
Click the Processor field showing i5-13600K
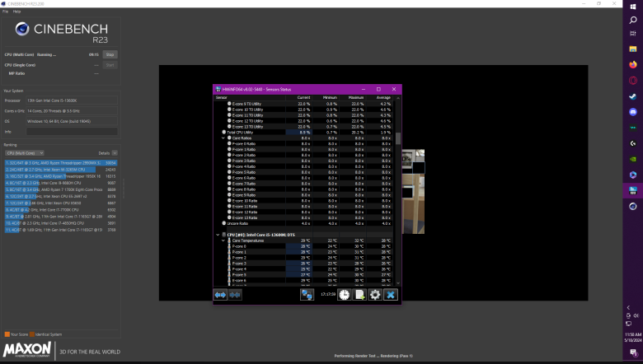pyautogui.click(x=72, y=100)
